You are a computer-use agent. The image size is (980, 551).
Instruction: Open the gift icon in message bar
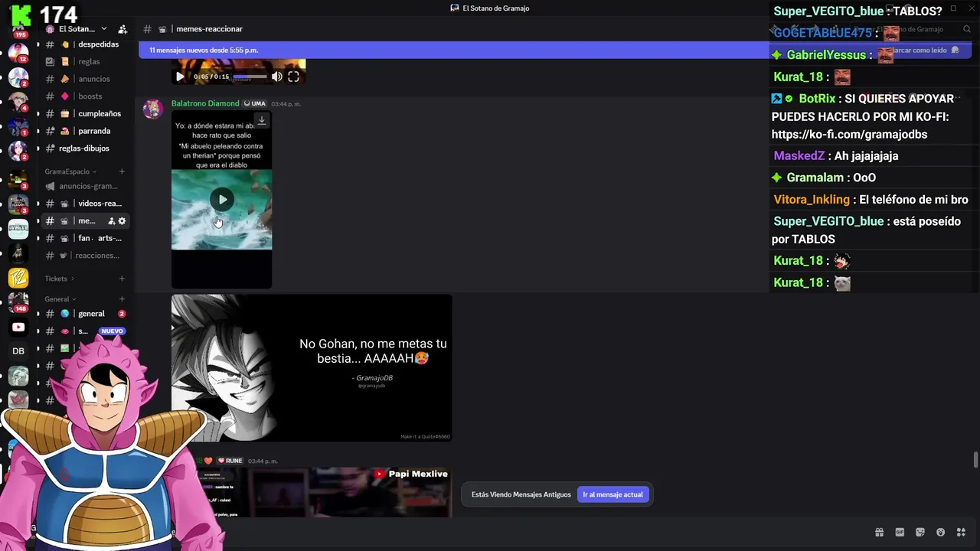click(880, 533)
